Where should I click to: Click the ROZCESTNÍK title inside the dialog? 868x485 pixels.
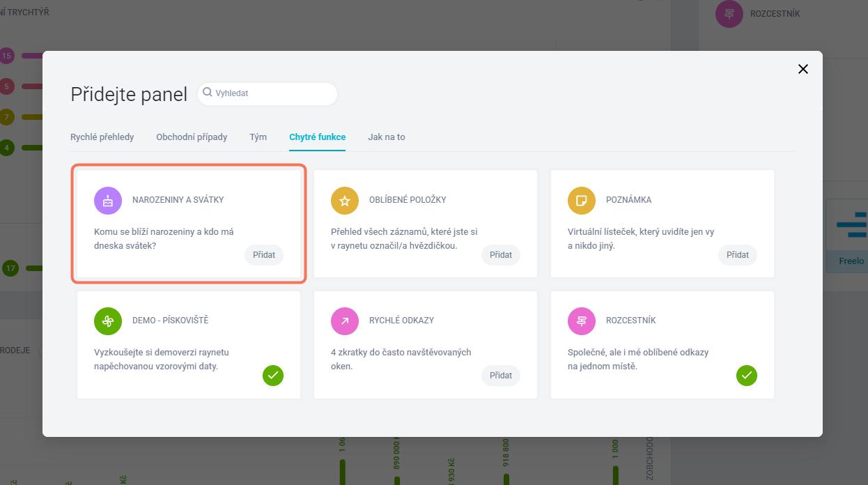[x=631, y=321]
